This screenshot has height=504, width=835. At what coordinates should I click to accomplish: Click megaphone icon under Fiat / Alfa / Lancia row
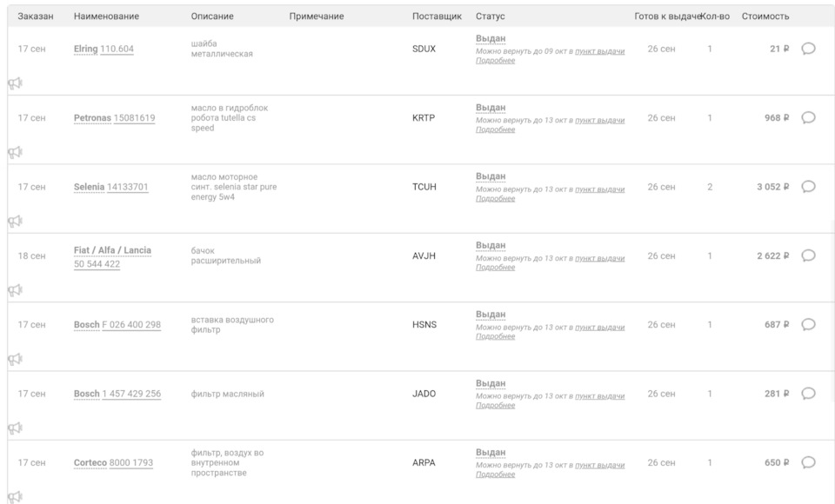[15, 289]
